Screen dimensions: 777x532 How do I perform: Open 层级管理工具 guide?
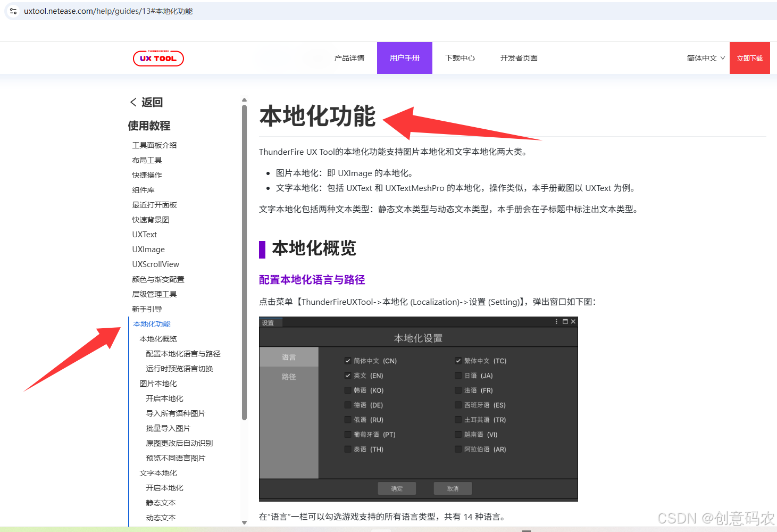pos(154,294)
